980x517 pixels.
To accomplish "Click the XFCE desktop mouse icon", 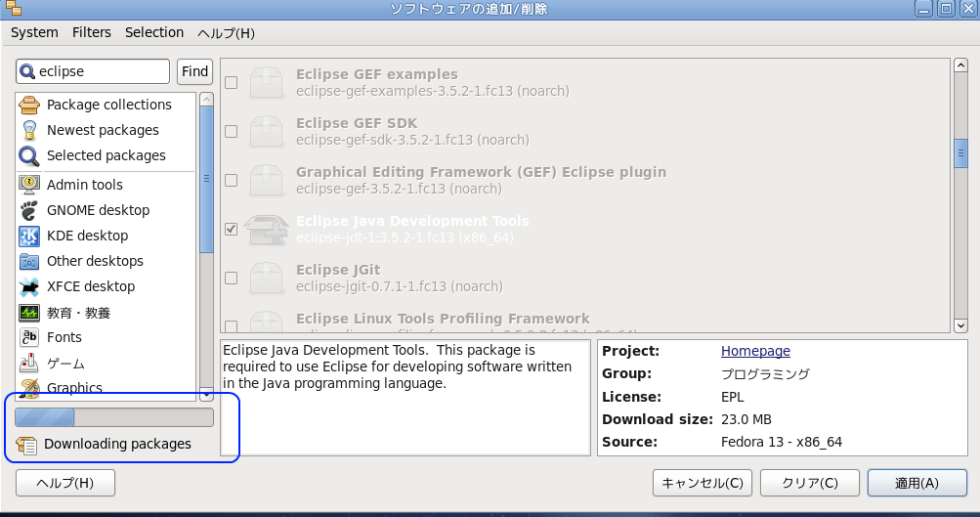I will pos(28,287).
